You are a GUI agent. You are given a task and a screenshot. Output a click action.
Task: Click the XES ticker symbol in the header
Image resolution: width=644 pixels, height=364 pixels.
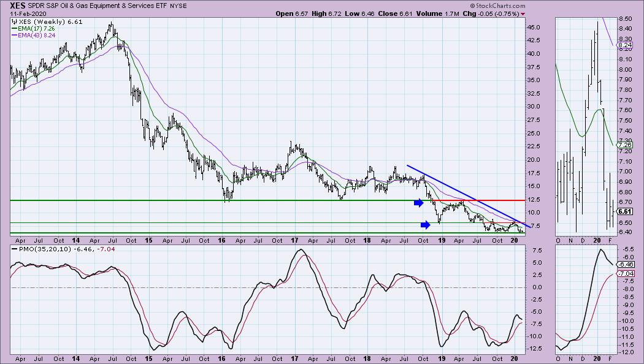18,6
